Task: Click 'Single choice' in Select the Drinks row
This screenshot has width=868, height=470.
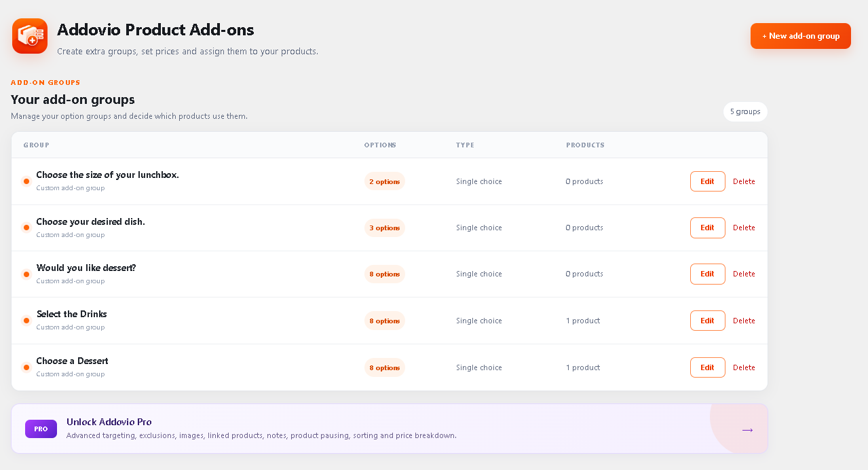Action: [479, 321]
